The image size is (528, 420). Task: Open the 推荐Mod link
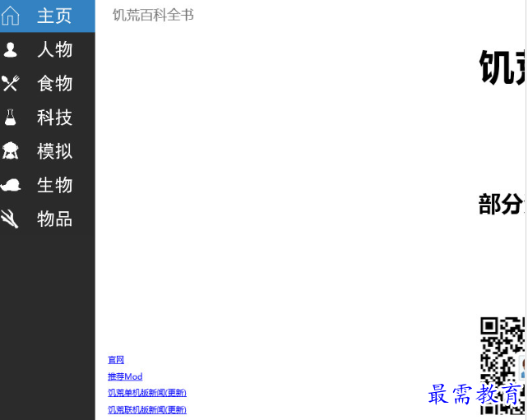pos(125,376)
